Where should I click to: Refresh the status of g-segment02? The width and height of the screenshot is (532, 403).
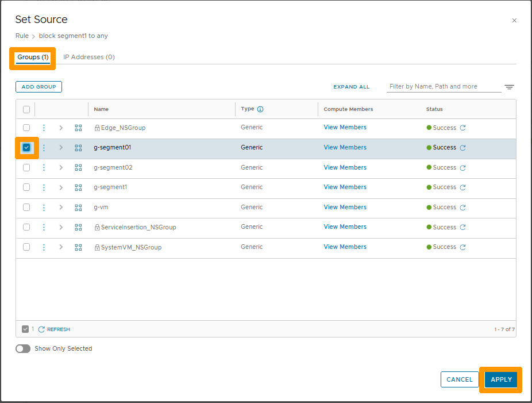[462, 168]
